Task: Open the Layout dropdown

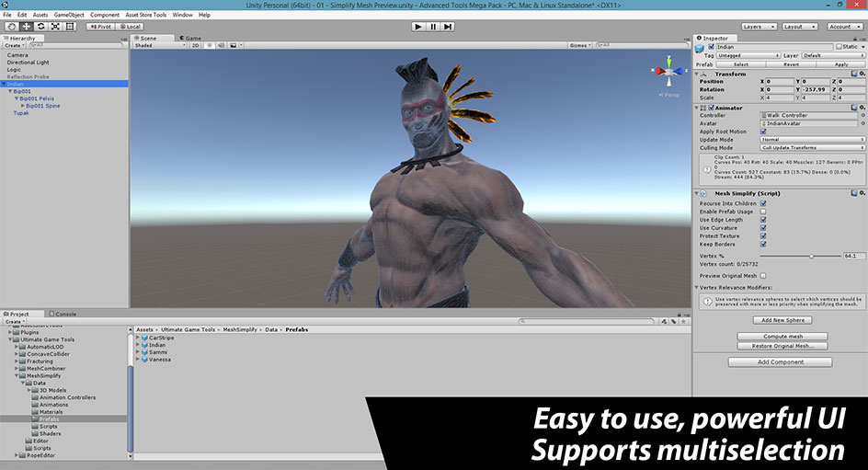Action: pos(800,27)
